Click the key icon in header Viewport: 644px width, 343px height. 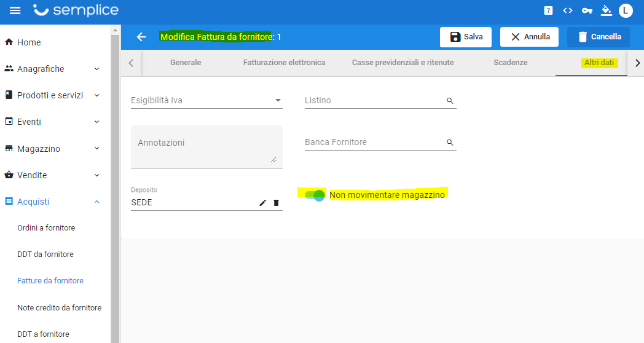coord(587,10)
